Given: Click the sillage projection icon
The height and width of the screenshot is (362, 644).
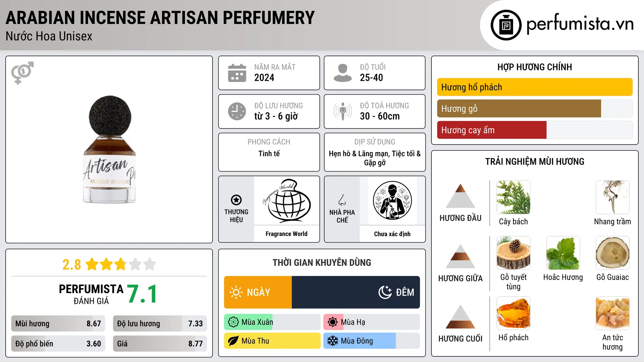Looking at the screenshot, I should point(343,111).
